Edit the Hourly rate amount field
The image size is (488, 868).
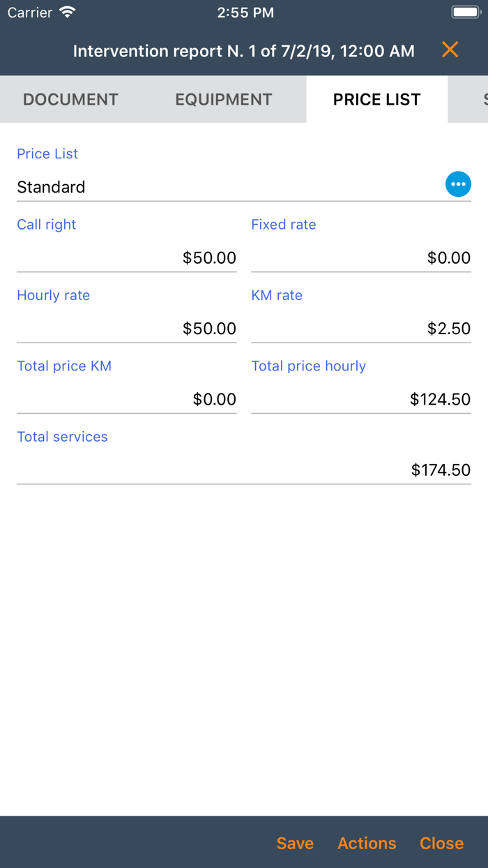click(127, 328)
